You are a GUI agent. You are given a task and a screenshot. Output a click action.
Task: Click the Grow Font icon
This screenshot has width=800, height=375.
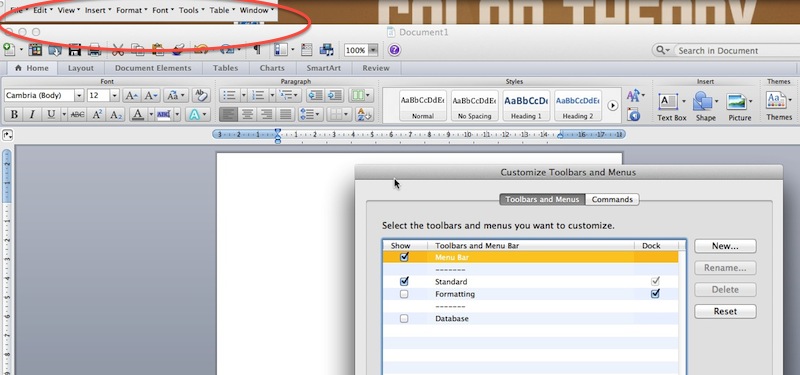[x=131, y=95]
